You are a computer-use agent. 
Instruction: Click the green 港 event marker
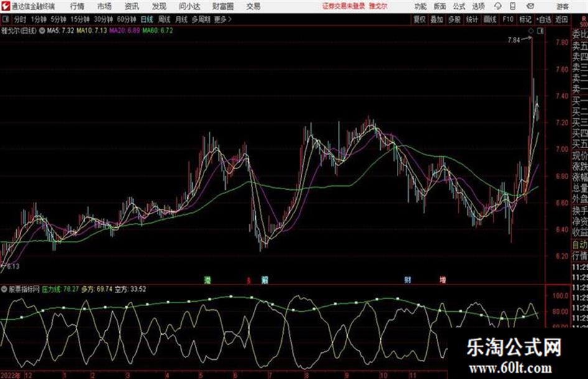207,280
